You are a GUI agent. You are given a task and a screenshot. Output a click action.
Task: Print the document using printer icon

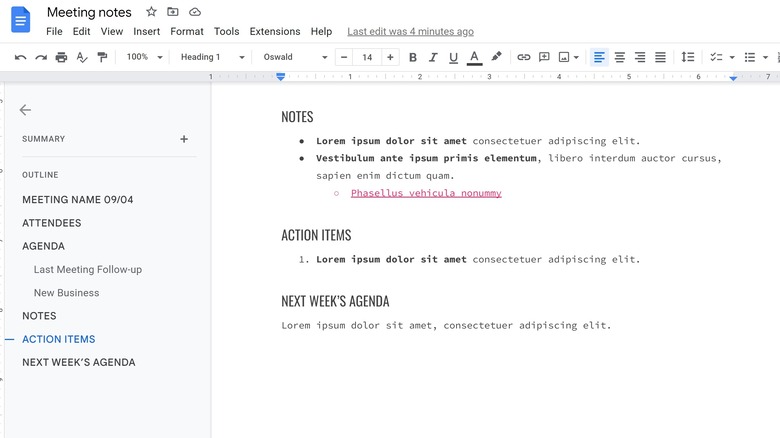[61, 58]
